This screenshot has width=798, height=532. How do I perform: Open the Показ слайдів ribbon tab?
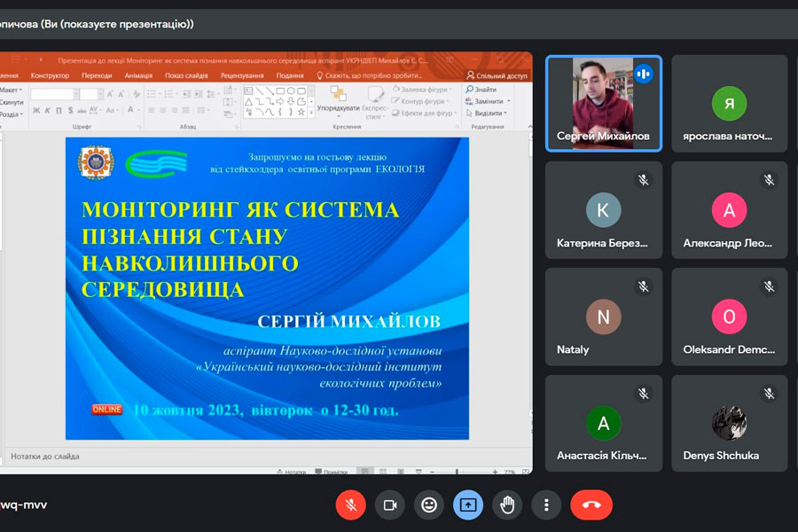click(186, 75)
